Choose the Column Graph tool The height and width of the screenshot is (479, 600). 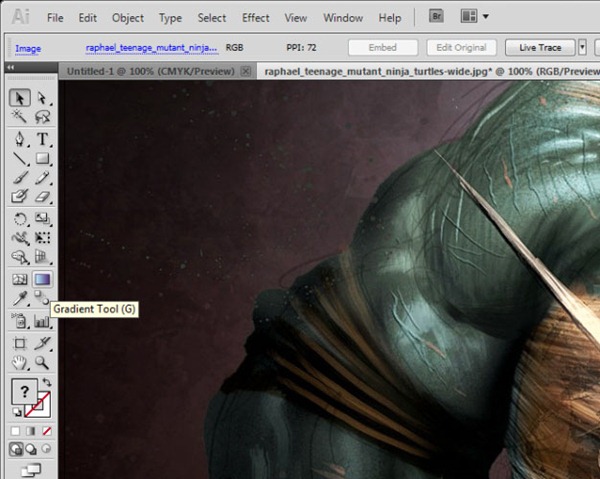pyautogui.click(x=42, y=321)
